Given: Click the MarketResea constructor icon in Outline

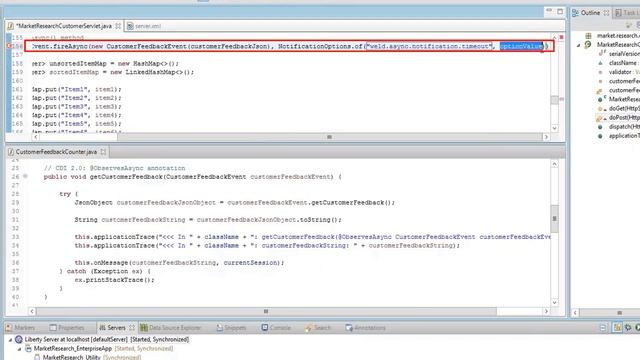Looking at the screenshot, I should click(x=601, y=99).
